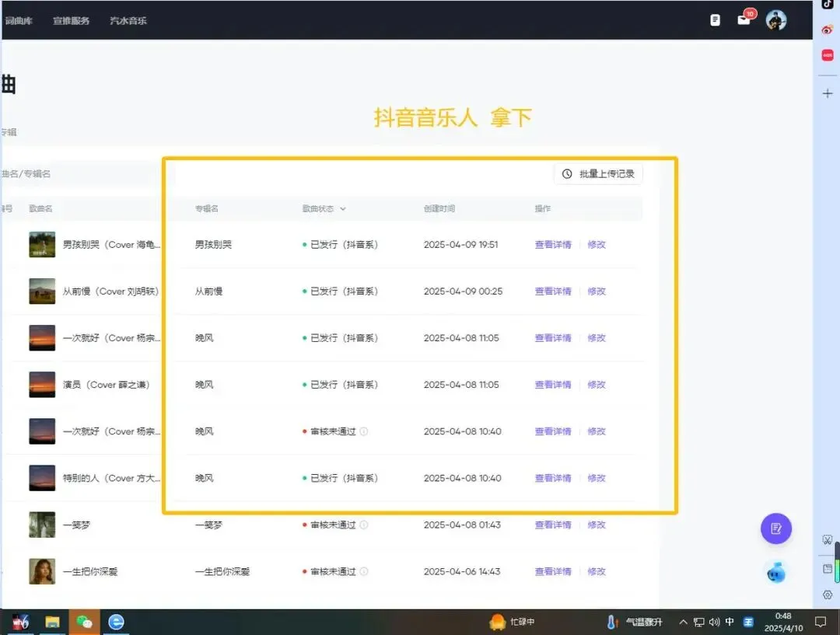Open the 词曲库 menu
The height and width of the screenshot is (635, 840).
(19, 21)
